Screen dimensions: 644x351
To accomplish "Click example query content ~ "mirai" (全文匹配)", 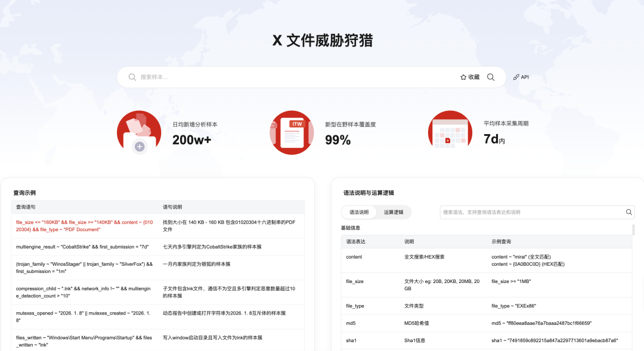I will coord(521,257).
